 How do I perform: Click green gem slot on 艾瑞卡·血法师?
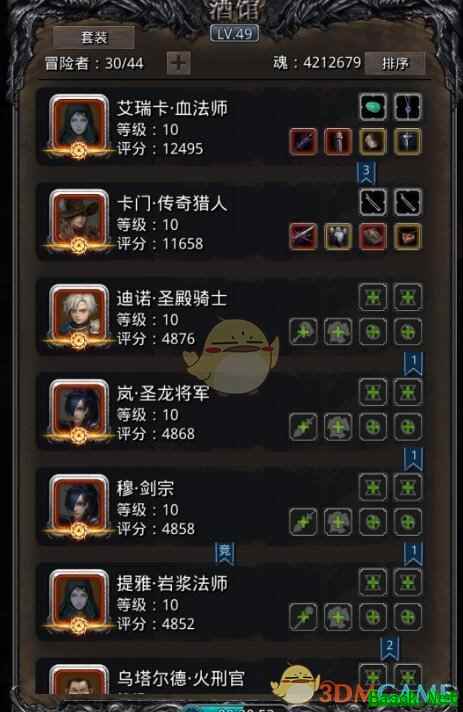373,107
